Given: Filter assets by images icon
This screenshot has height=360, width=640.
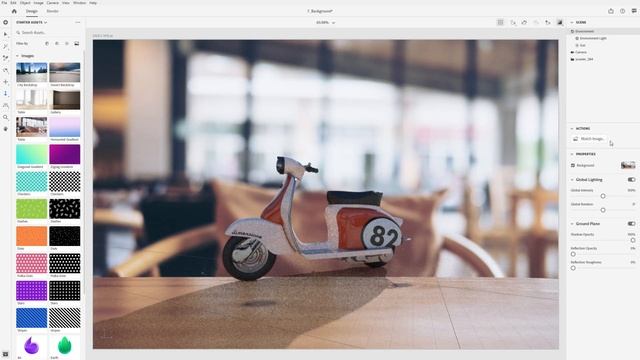Looking at the screenshot, I should pos(76,43).
